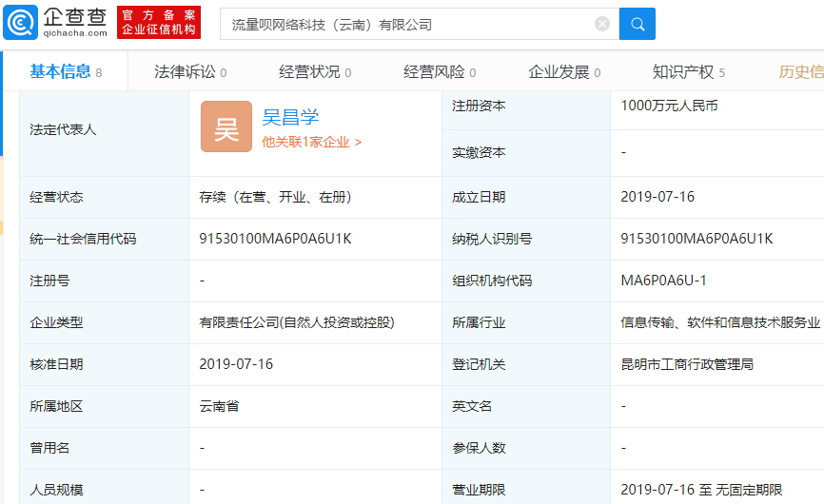Open the 企业发展 tab
824x504 pixels.
564,72
